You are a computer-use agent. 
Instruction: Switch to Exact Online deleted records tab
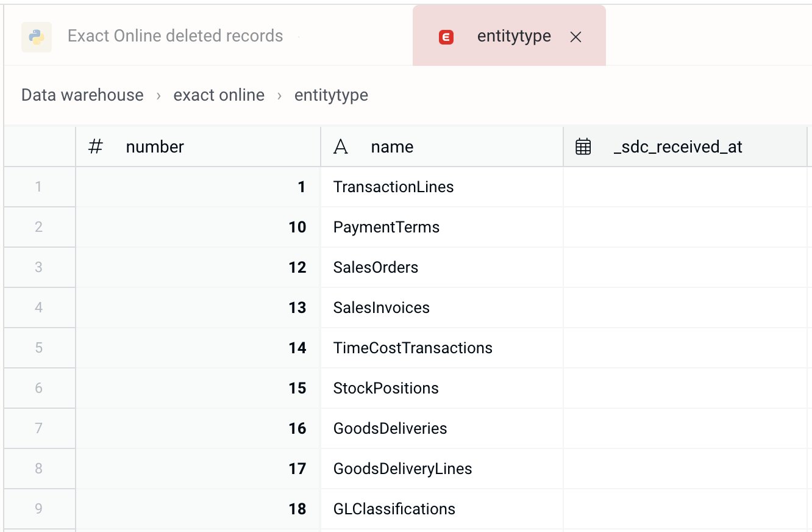(x=175, y=36)
